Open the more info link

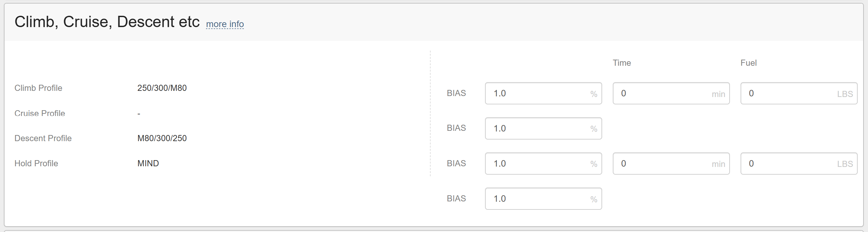click(x=225, y=24)
